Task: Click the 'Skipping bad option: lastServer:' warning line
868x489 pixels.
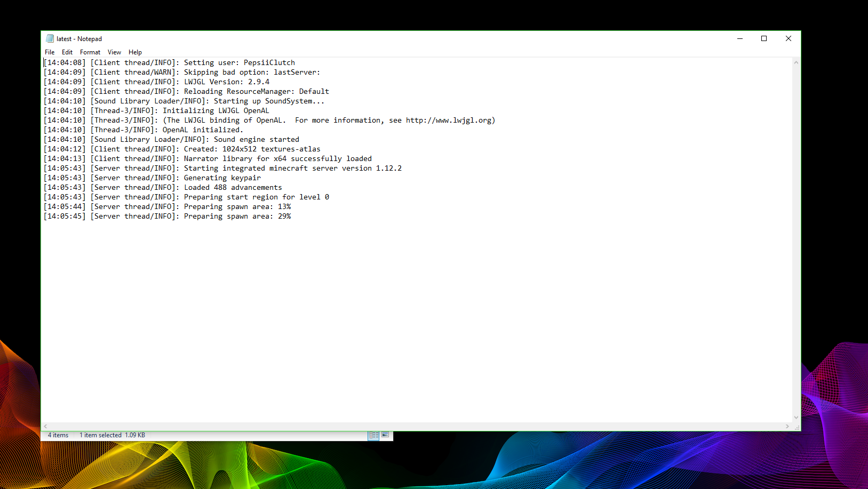Action: click(x=182, y=73)
